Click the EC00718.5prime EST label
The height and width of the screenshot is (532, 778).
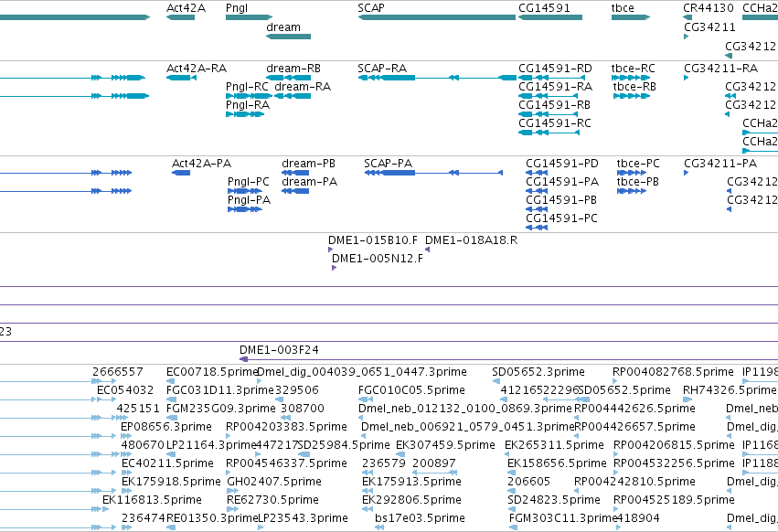pos(212,372)
